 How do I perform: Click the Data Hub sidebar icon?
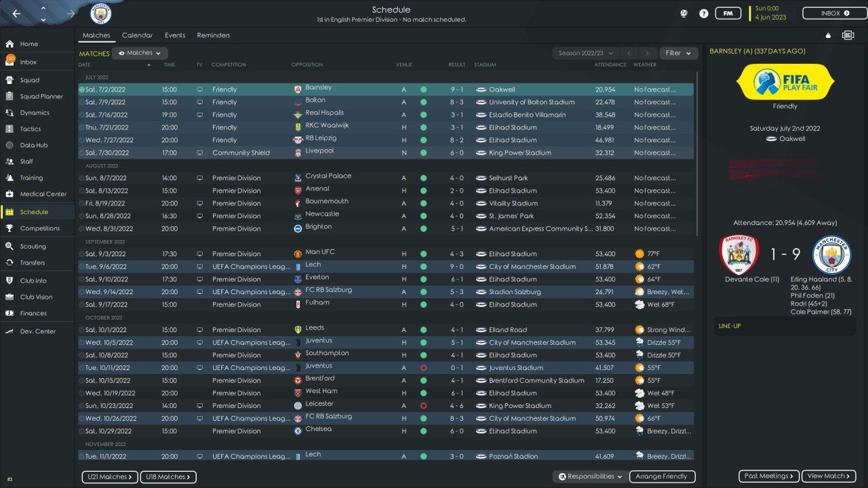point(9,145)
